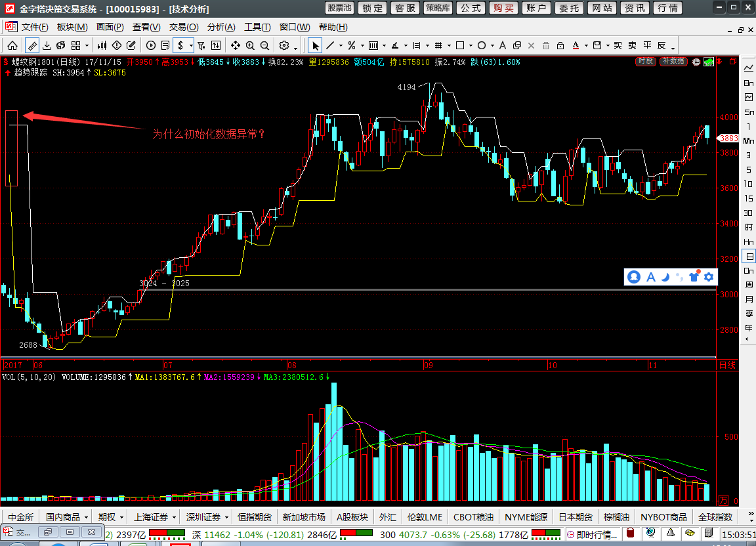Click the up-down arrows sort icon
756x546 pixels.
[216, 45]
